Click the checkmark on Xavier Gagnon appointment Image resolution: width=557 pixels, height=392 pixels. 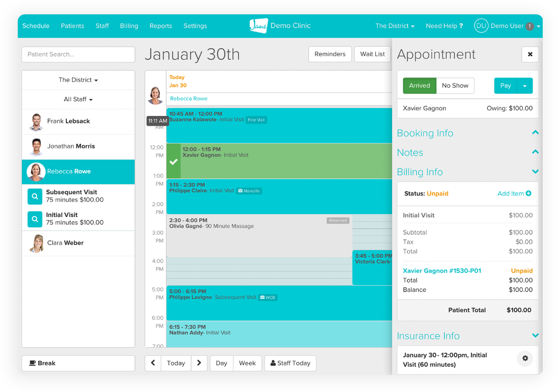coord(174,162)
